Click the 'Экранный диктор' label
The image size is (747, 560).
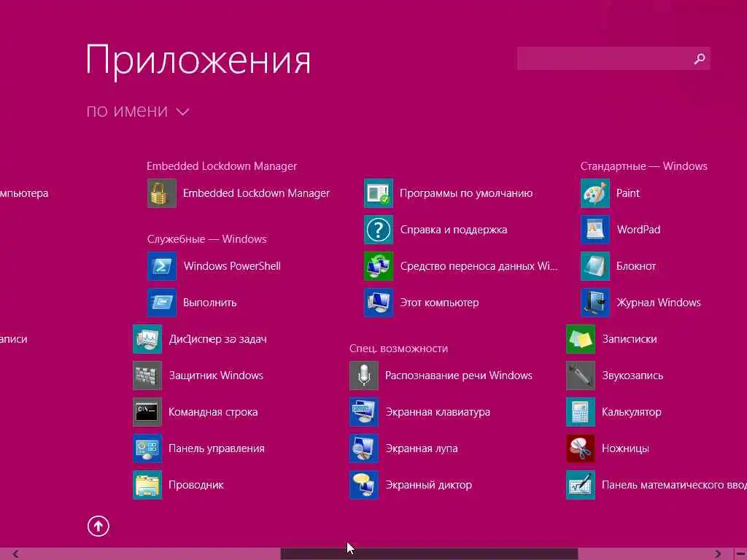428,485
